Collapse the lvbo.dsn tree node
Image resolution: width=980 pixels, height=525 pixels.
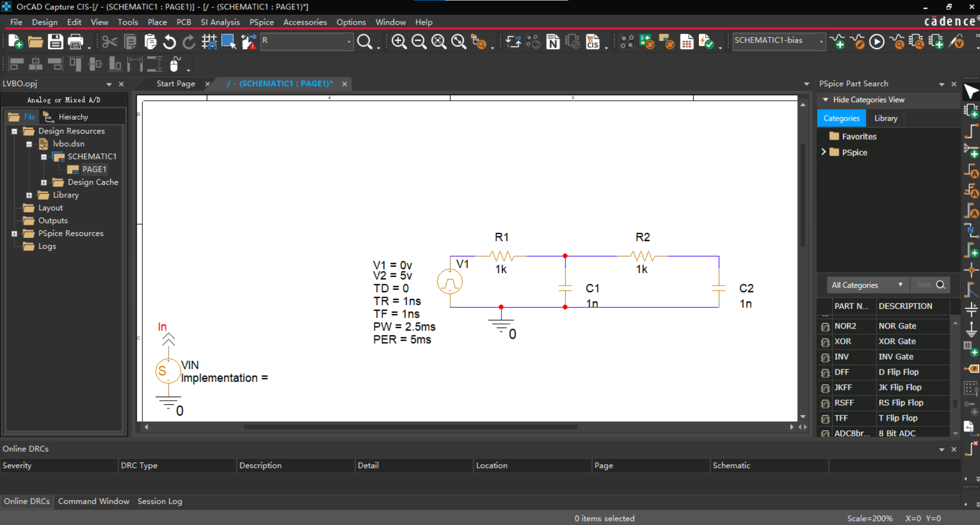tap(29, 144)
